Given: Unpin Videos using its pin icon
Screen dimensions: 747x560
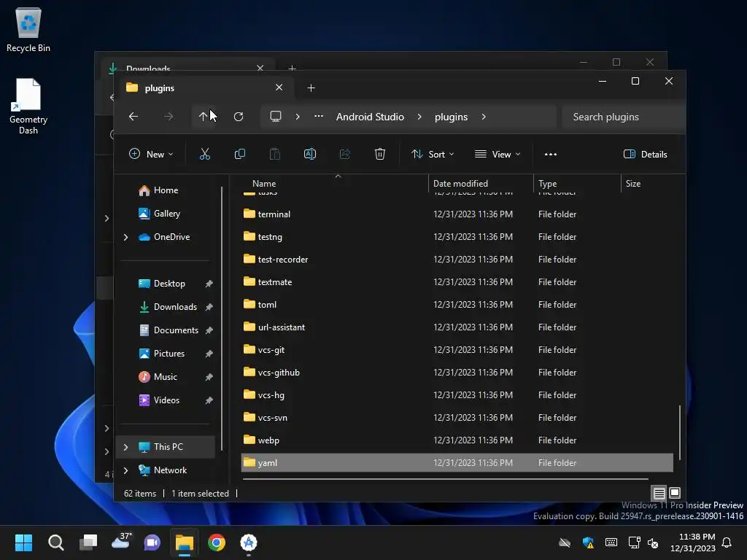Looking at the screenshot, I should pyautogui.click(x=209, y=400).
